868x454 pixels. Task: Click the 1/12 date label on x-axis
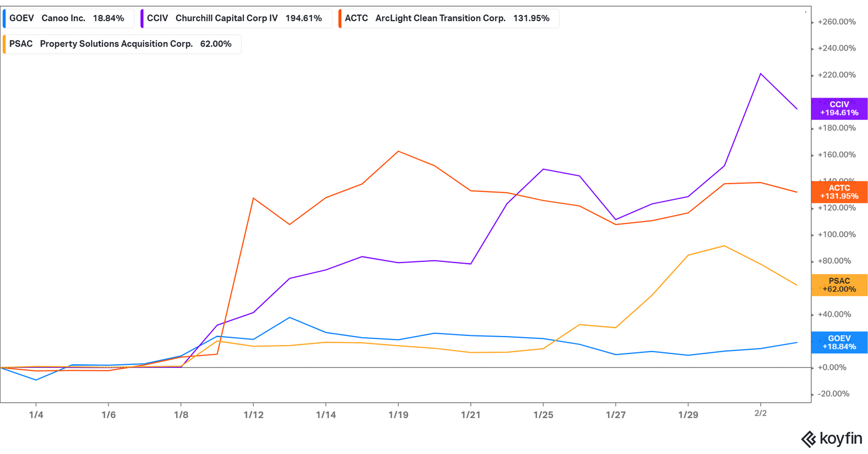253,414
